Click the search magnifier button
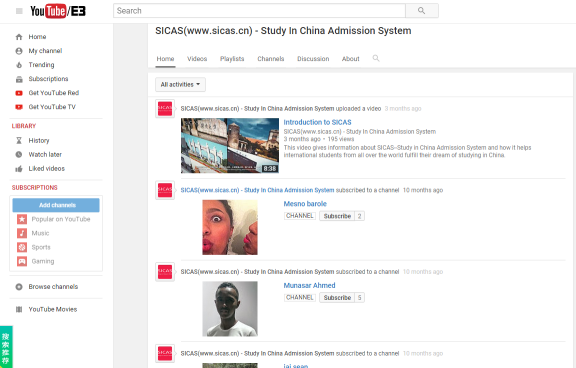This screenshot has width=576, height=368. (x=422, y=11)
